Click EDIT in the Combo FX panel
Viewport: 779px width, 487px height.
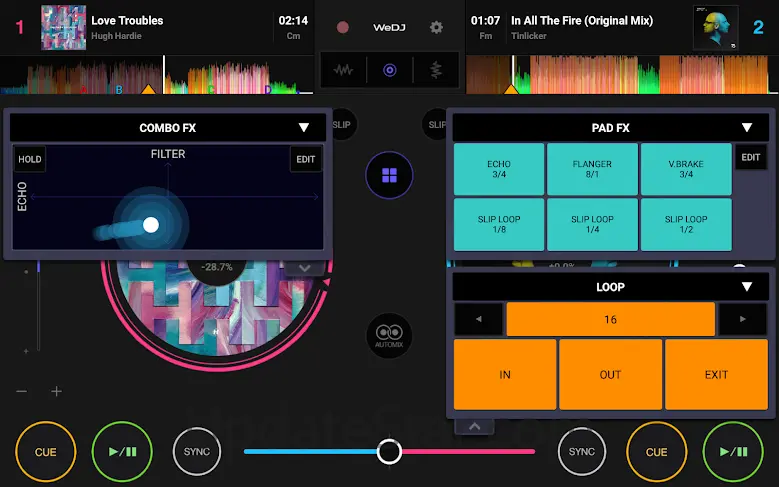tap(306, 159)
